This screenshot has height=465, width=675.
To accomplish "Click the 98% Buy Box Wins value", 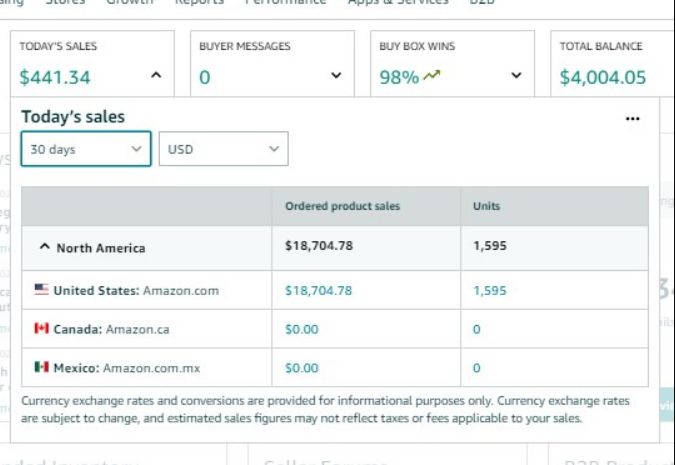I will point(399,78).
